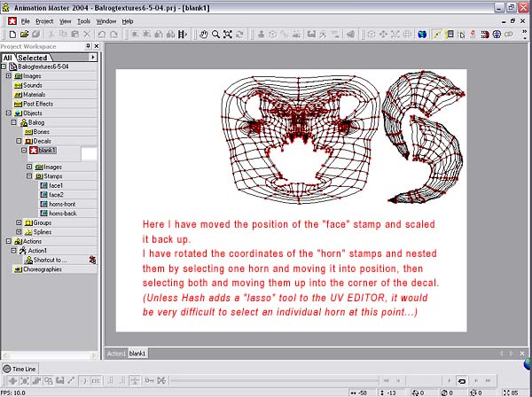Click the Time Line clock icon
The height and width of the screenshot is (397, 532).
(6, 368)
